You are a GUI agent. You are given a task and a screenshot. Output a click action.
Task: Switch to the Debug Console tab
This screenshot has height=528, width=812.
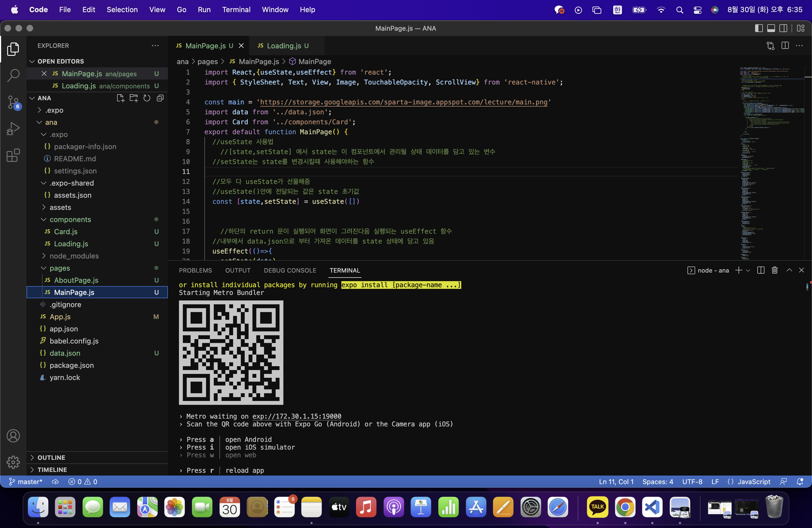(x=290, y=270)
